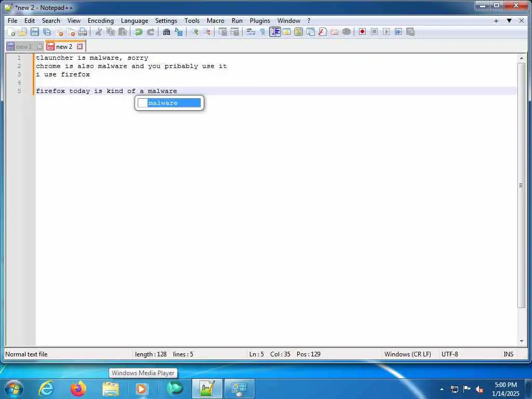Image resolution: width=532 pixels, height=399 pixels.
Task: Click the macro Playback icon
Action: 386,32
